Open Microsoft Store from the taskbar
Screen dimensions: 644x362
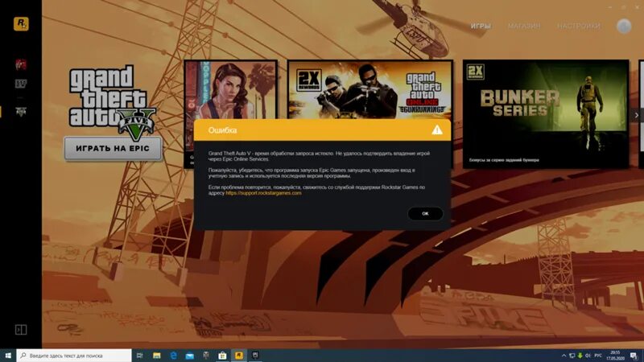(222, 356)
